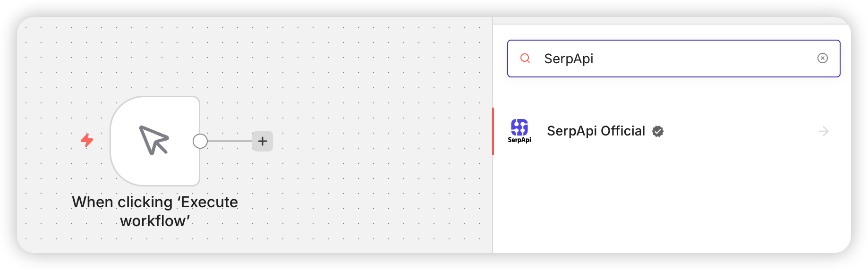
Task: Expand SerpApi Official with the right arrow
Action: point(823,131)
